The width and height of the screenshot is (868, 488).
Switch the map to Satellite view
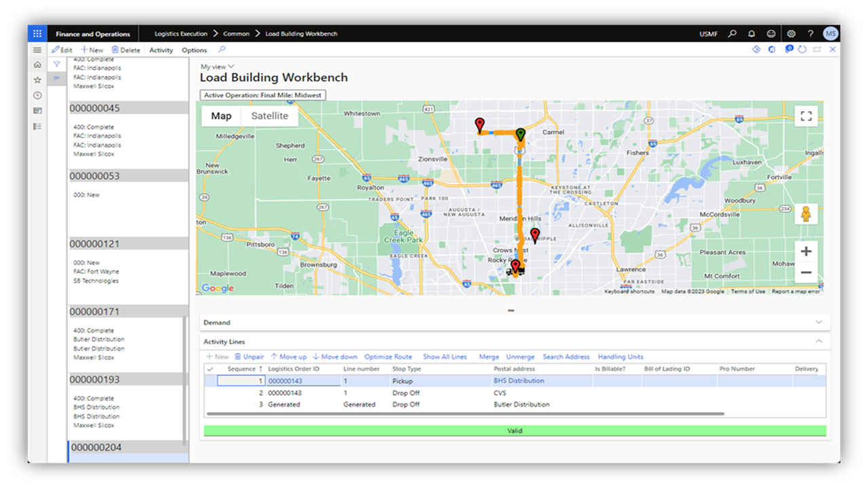tap(269, 116)
